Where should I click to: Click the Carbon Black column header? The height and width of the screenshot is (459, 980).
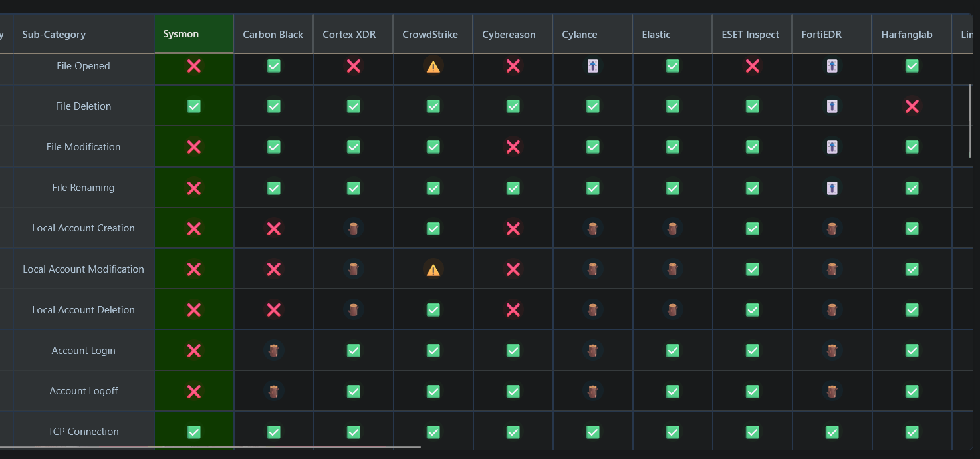(x=273, y=34)
